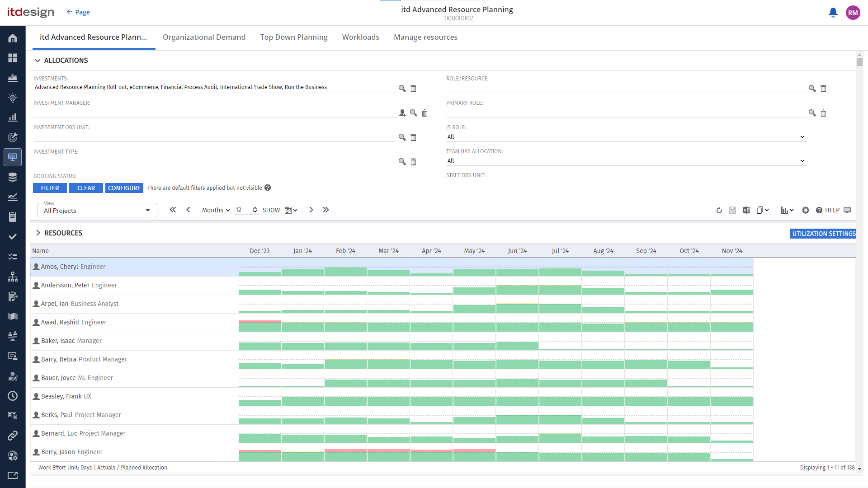Viewport: 868px width, 488px height.
Task: Adjust the period count stepper
Action: point(255,210)
